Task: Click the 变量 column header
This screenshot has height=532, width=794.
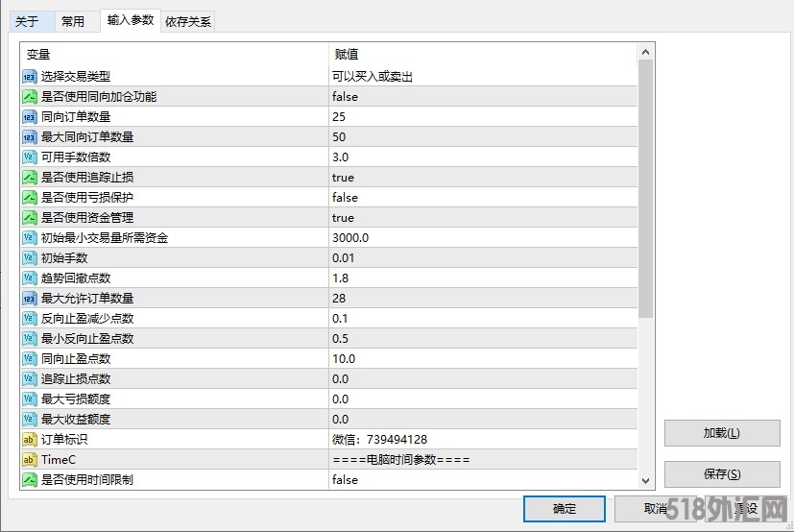Action: 174,54
